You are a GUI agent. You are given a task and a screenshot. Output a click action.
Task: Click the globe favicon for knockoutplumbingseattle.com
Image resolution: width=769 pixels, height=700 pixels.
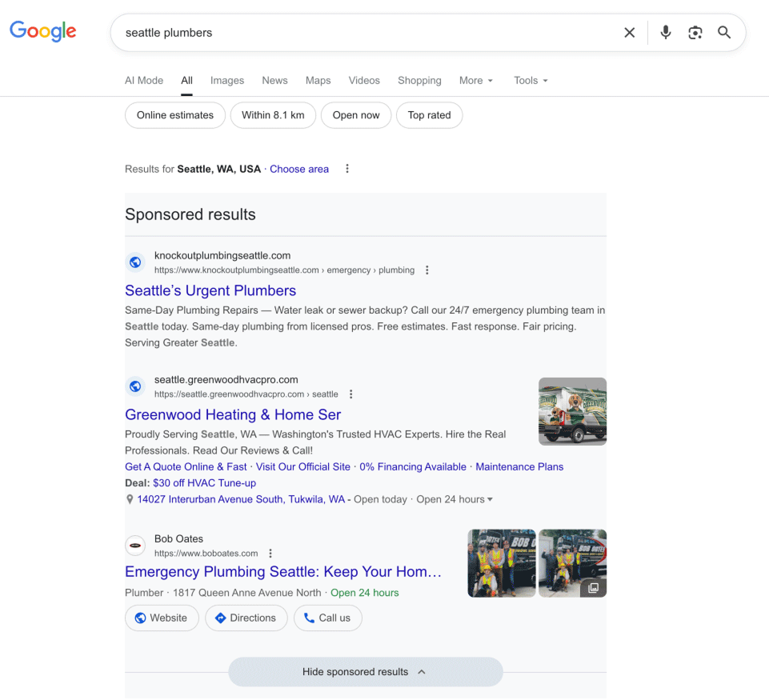tap(135, 262)
